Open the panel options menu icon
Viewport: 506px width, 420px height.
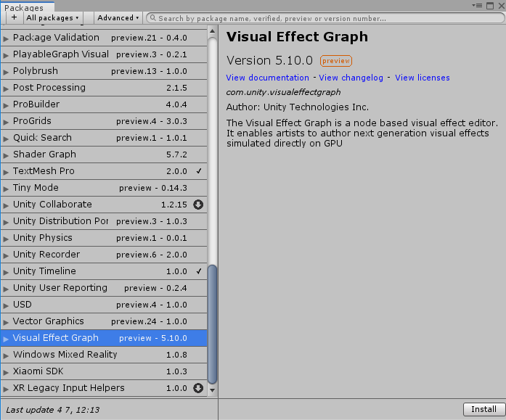[477, 6]
